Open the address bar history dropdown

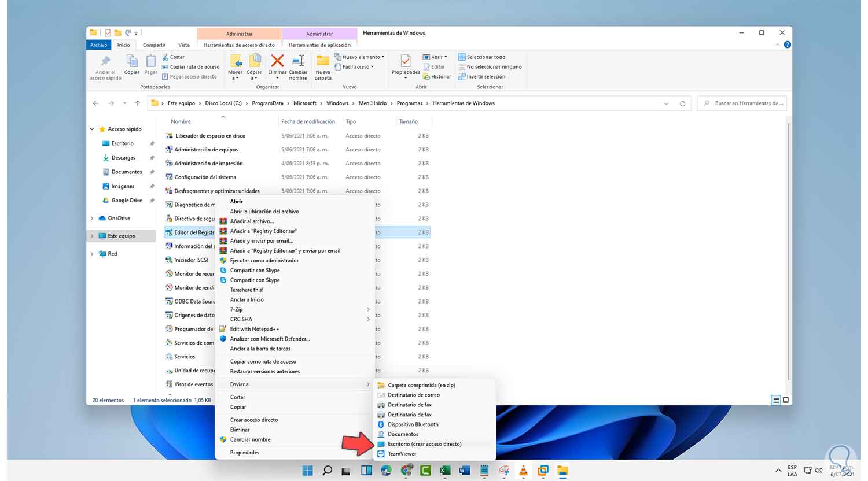666,103
